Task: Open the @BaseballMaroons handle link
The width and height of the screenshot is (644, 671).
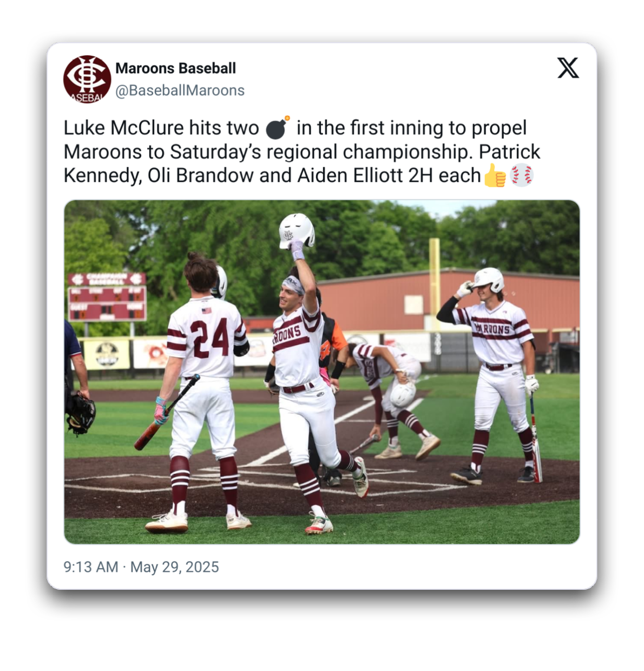Action: pyautogui.click(x=180, y=90)
